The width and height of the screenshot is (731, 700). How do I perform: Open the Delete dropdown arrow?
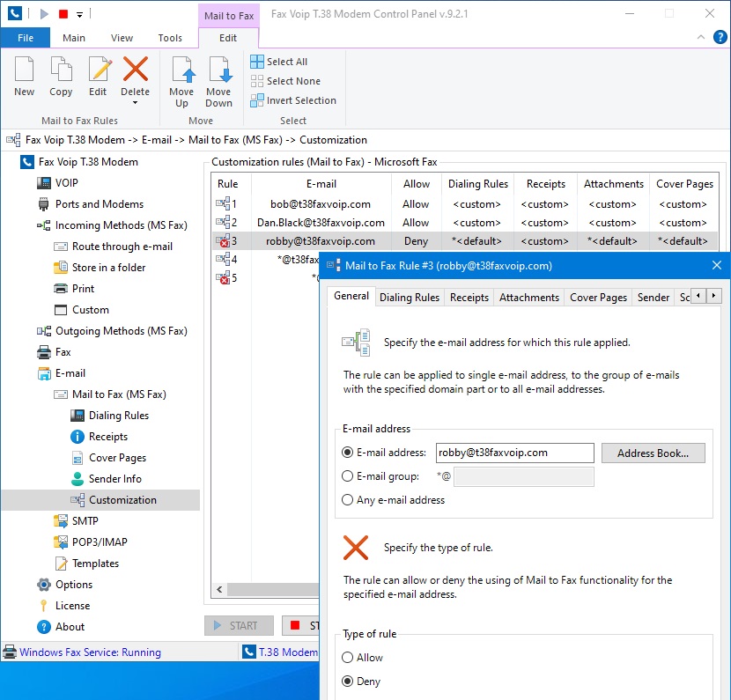click(x=136, y=102)
